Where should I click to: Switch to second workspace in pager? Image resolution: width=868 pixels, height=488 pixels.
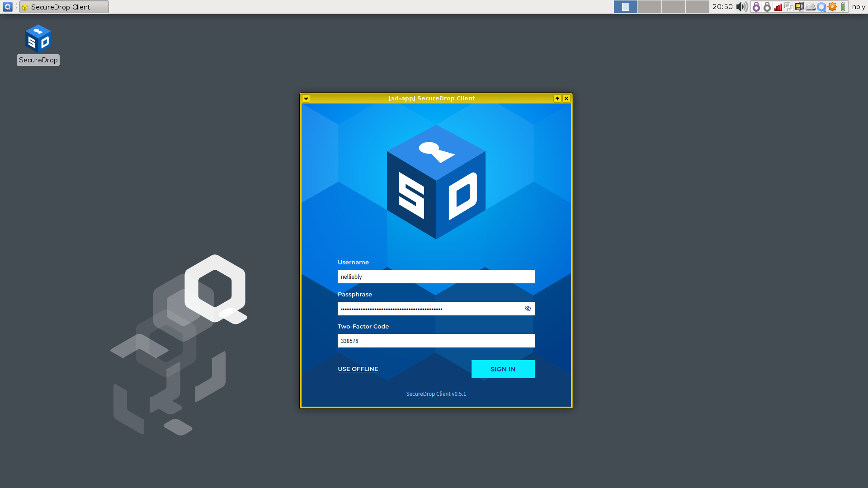click(650, 7)
